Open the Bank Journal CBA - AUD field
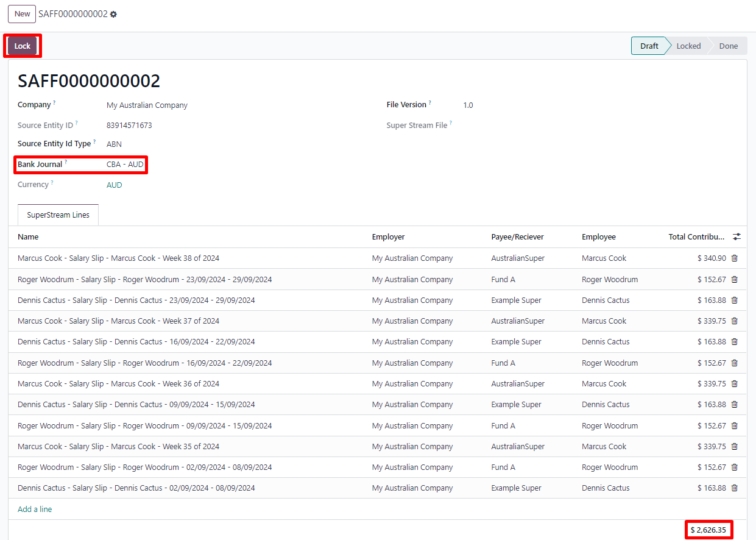The image size is (756, 540). coord(125,165)
